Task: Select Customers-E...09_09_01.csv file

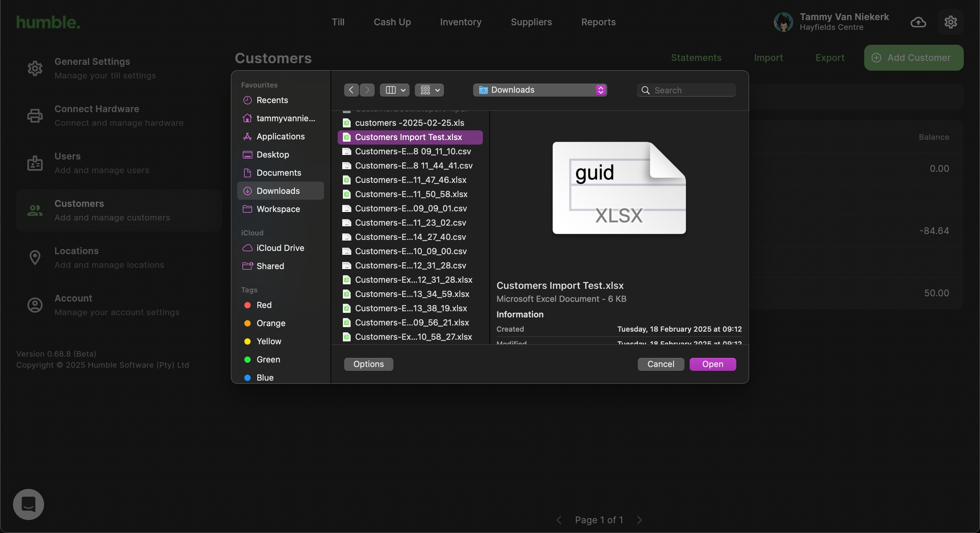Action: 410,208
